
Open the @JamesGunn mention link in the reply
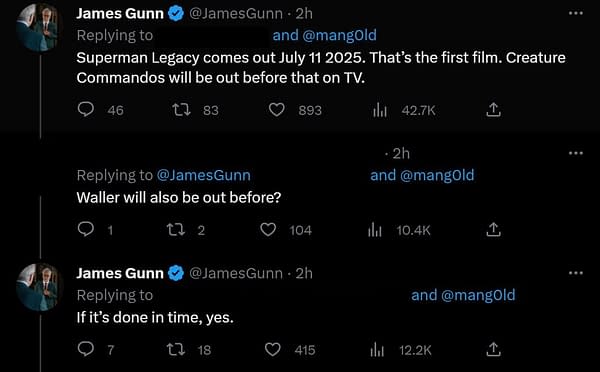point(204,175)
